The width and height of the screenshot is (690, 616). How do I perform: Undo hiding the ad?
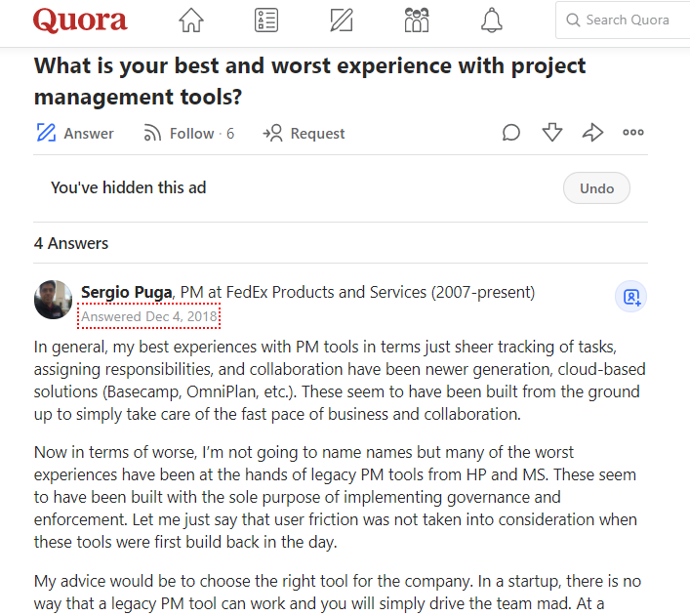pyautogui.click(x=596, y=188)
